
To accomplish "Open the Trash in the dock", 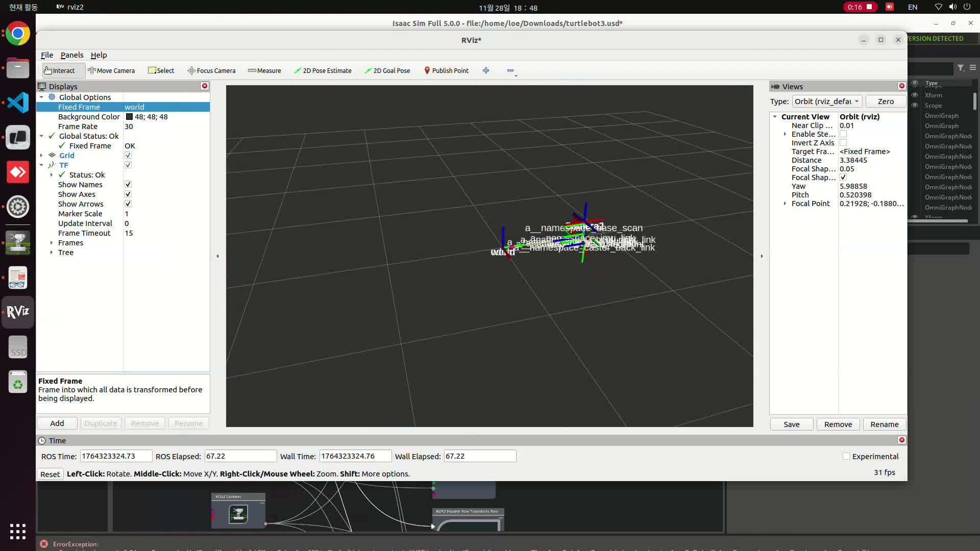I will pyautogui.click(x=18, y=382).
